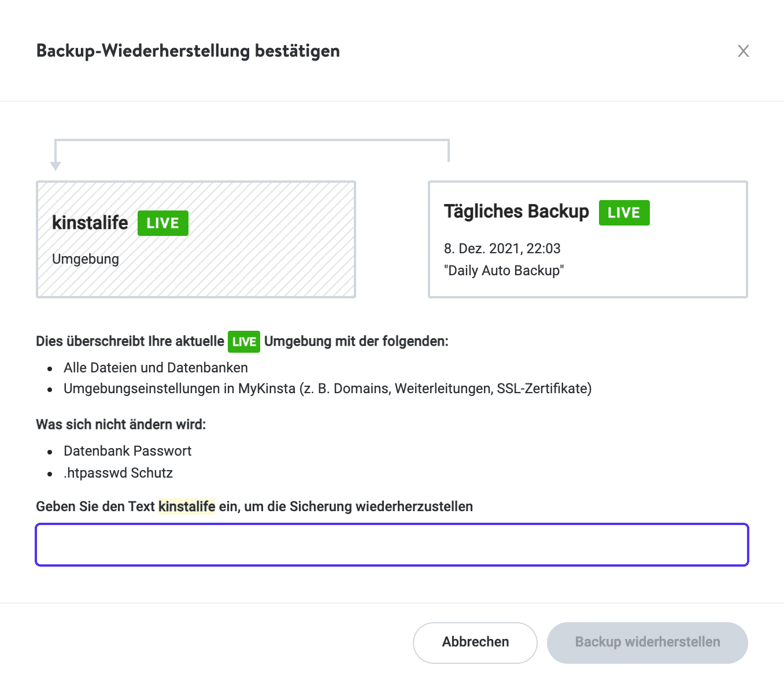This screenshot has height=680, width=784.
Task: Click the Abbrechen button
Action: pos(475,642)
